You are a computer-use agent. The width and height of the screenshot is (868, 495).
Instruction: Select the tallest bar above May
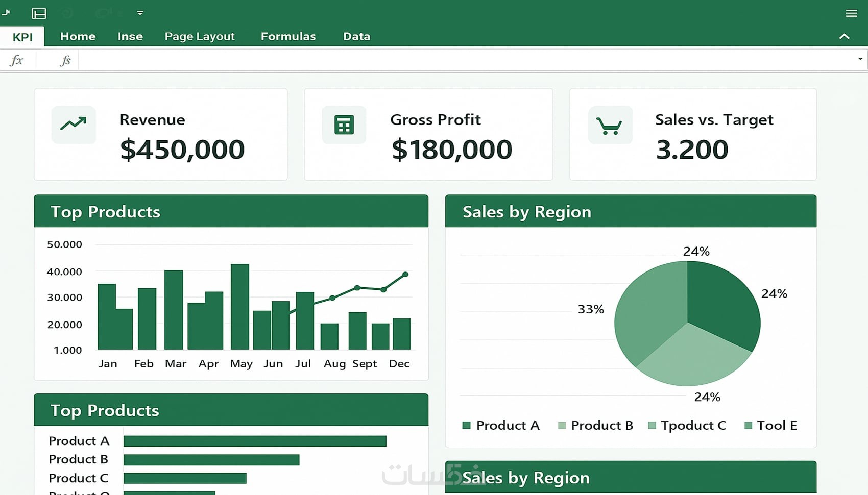click(240, 307)
